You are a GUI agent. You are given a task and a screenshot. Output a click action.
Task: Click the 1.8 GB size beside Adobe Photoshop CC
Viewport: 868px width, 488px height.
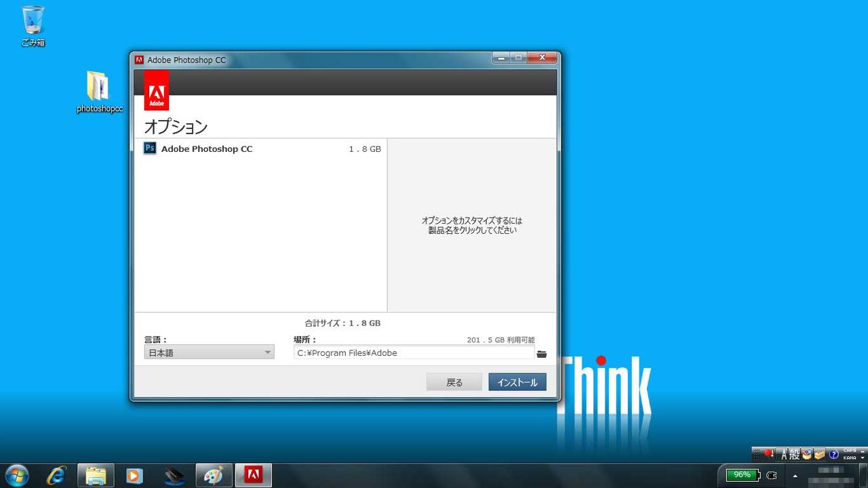(365, 149)
